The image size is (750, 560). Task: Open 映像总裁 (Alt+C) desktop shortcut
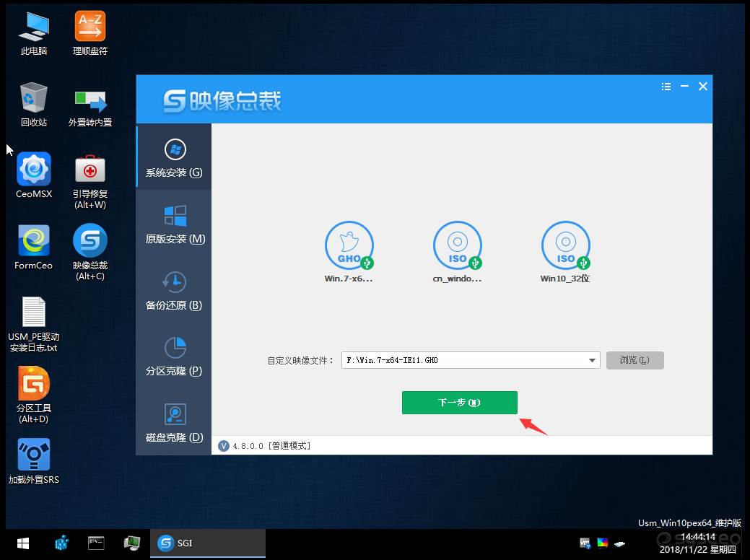pos(90,252)
